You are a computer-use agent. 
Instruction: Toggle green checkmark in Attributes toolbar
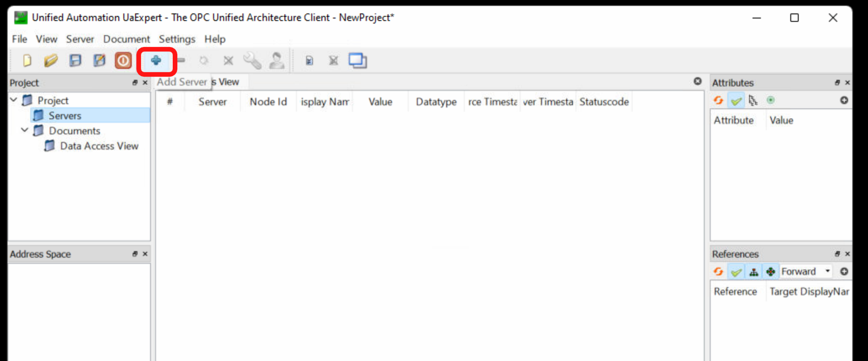(x=736, y=101)
